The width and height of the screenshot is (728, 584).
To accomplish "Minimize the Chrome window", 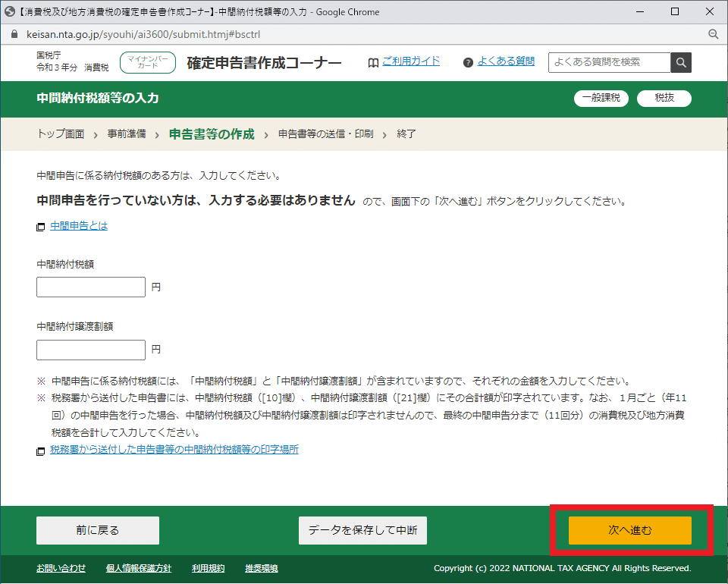I will coord(640,11).
